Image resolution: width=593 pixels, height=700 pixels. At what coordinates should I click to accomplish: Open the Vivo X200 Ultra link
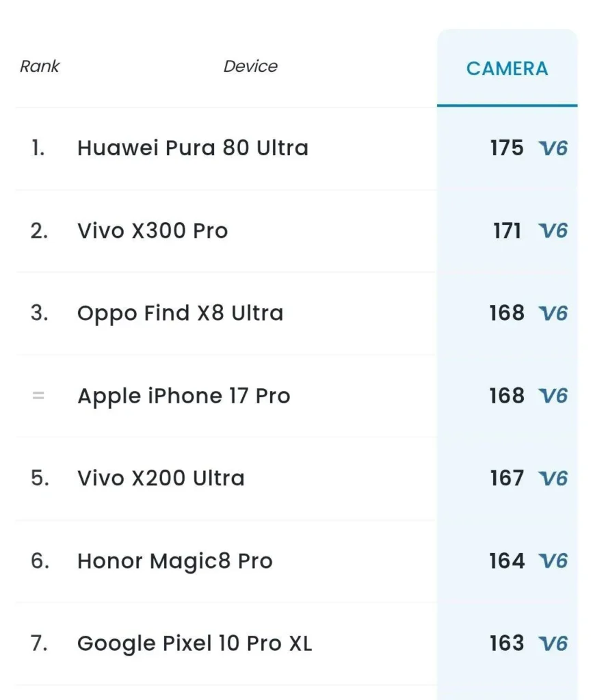tap(161, 479)
